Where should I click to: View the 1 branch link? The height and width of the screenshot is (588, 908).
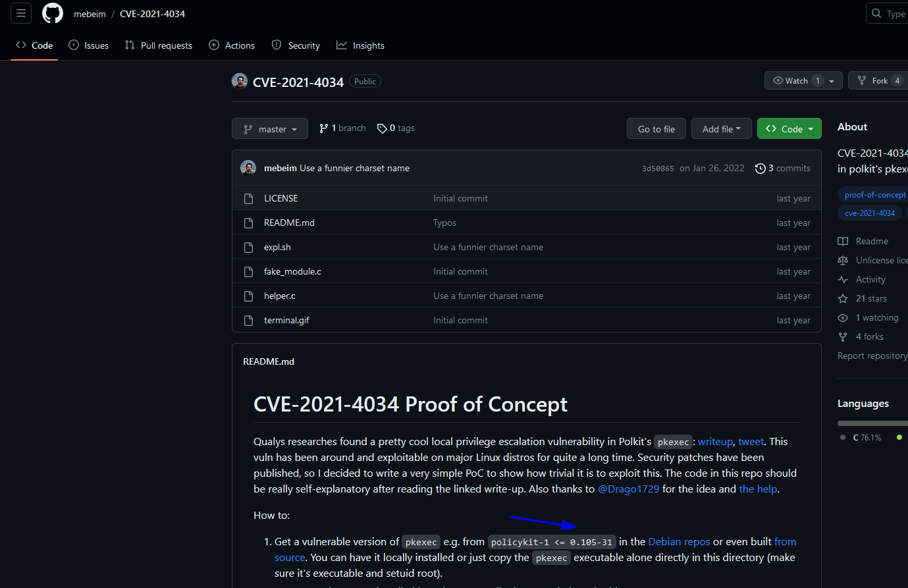(342, 128)
